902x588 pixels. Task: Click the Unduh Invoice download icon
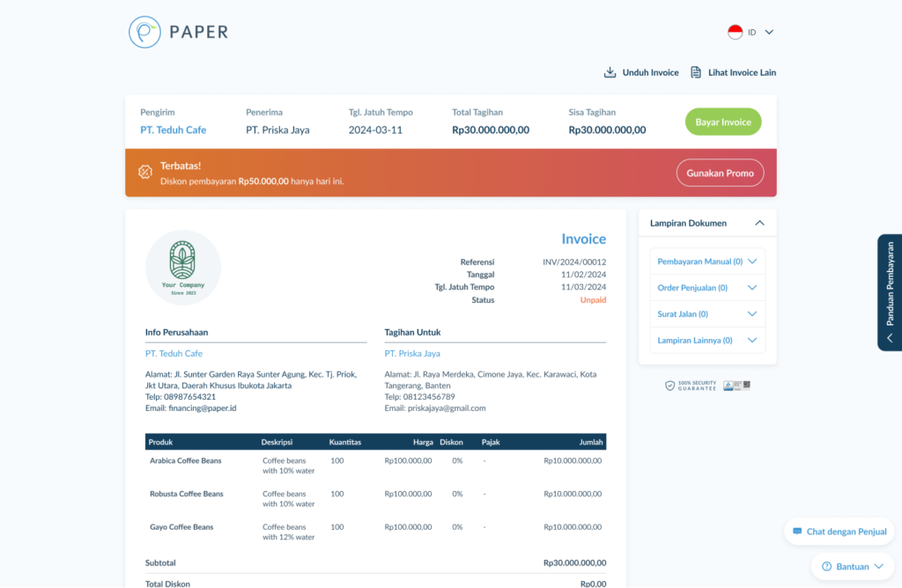pyautogui.click(x=610, y=72)
